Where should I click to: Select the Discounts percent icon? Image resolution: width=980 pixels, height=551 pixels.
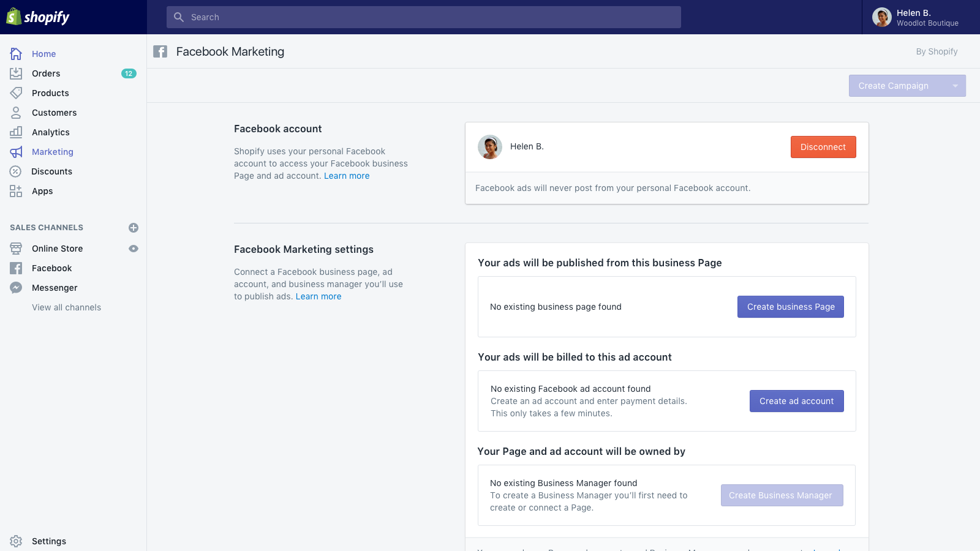click(16, 171)
